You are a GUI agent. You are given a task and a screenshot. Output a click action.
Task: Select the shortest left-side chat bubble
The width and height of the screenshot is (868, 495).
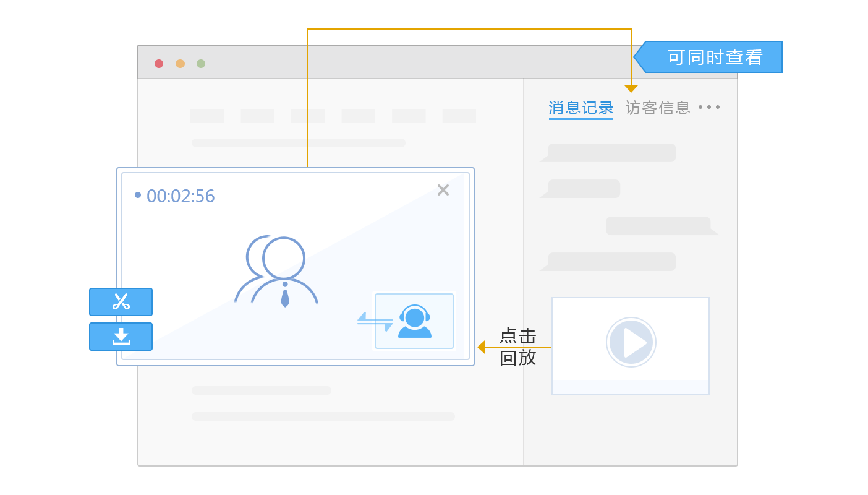click(x=583, y=189)
